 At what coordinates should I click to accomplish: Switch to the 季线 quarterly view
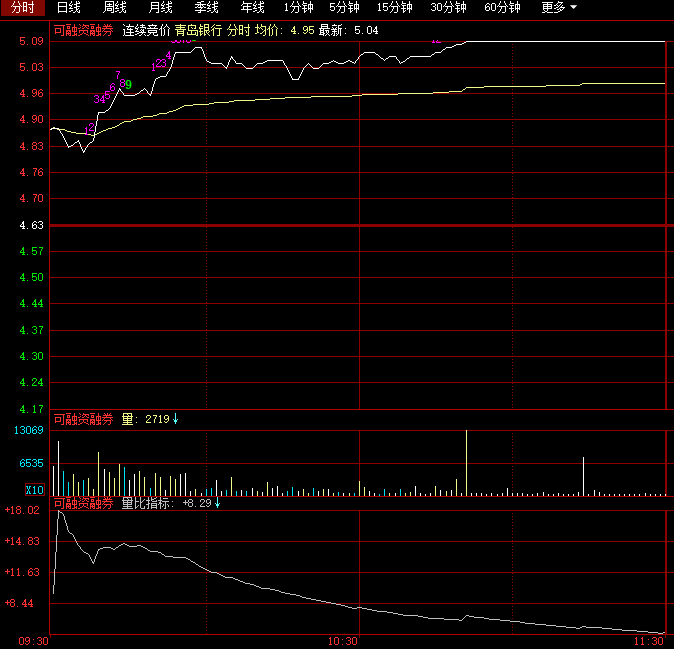[206, 8]
